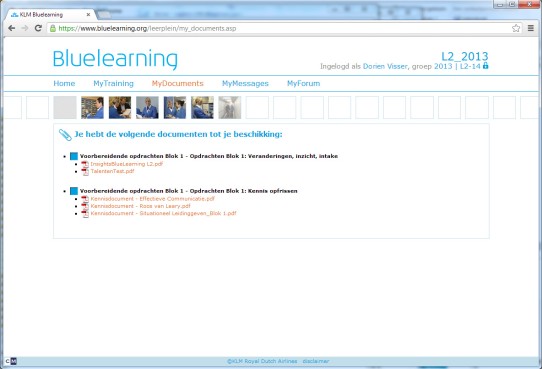Open Kennisdocument - Situationeel Leidinggeven_Blok 1.pdf
Screen dimensions: 542x369
coord(163,213)
